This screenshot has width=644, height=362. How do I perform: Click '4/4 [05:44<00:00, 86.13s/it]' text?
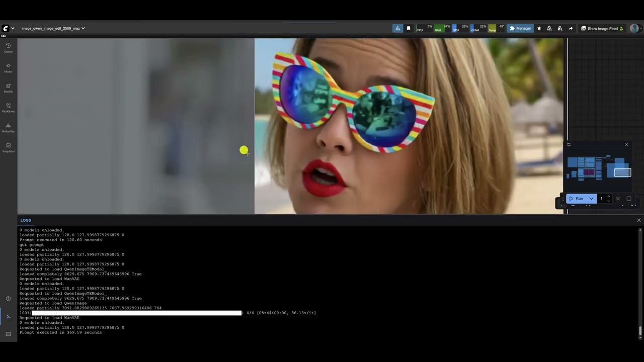[x=281, y=313]
